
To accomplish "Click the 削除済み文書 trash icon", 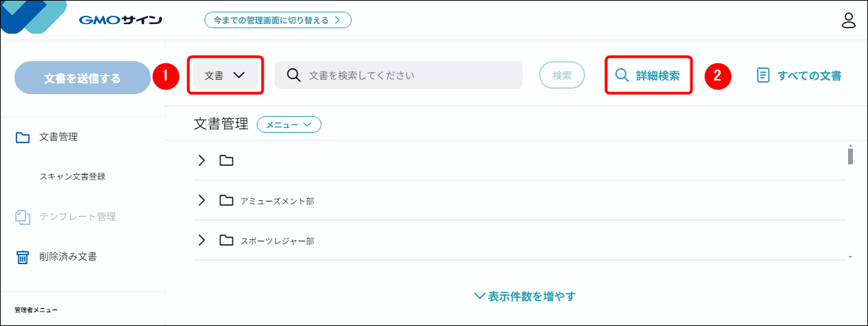I will point(23,257).
